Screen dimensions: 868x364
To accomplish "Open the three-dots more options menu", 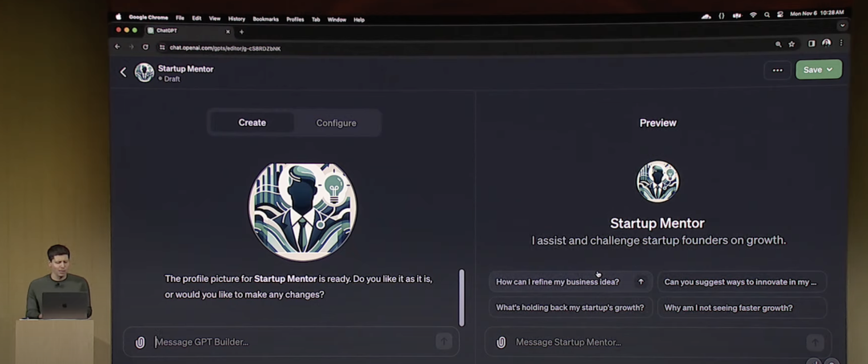I will click(777, 70).
